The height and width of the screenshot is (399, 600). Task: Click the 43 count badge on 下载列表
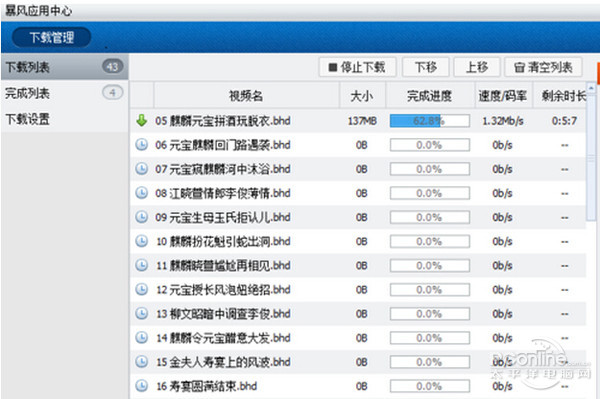point(112,67)
